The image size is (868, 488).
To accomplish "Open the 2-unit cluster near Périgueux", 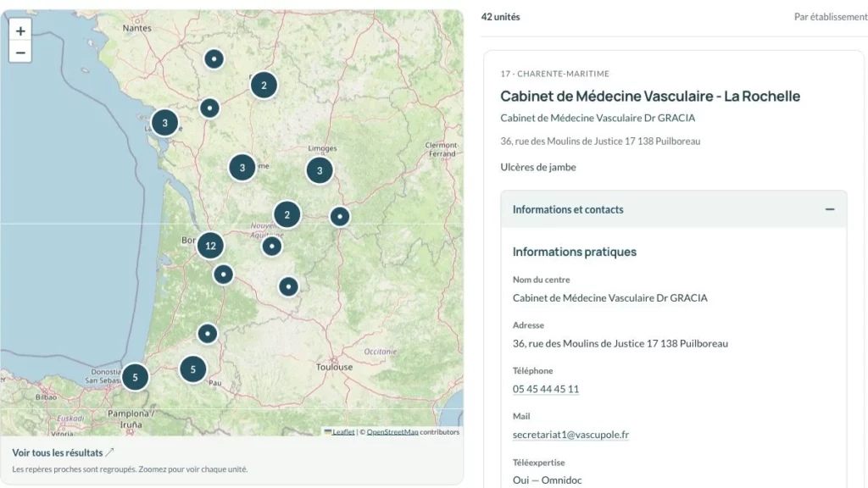I will click(x=287, y=214).
